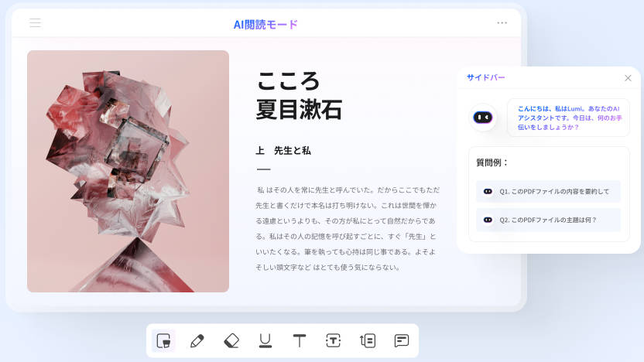Click the chapter heading 上 先生と私

point(283,151)
